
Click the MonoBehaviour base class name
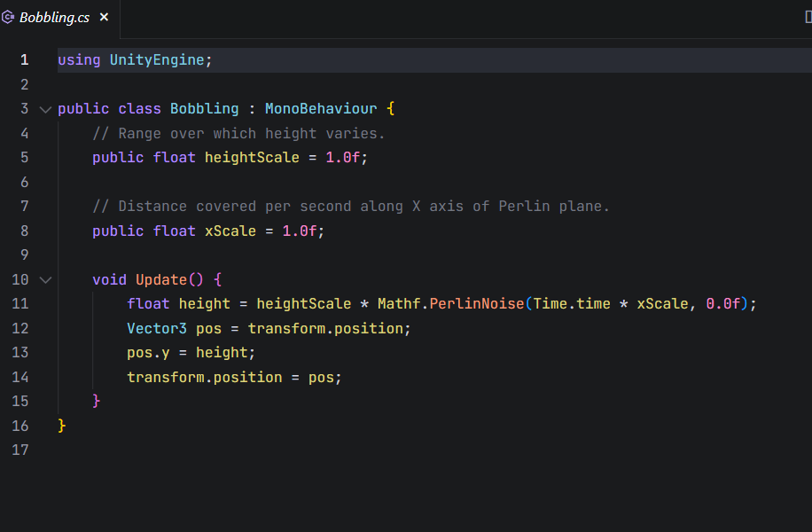coord(321,109)
